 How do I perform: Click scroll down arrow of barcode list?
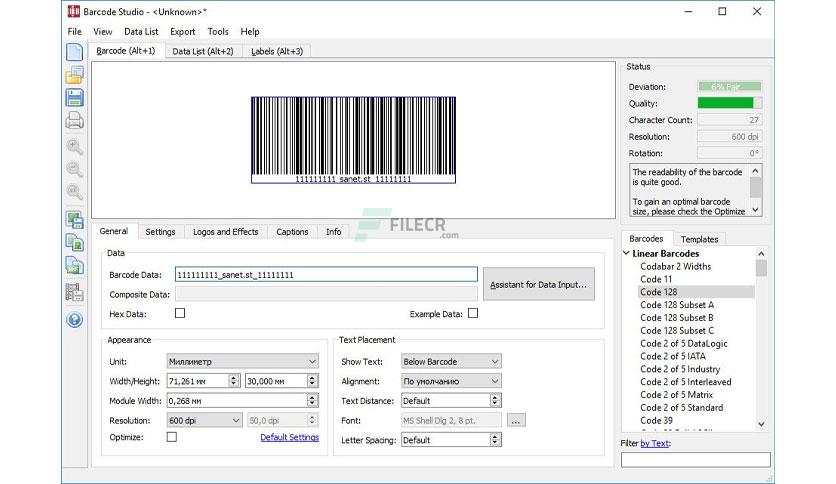coord(761,424)
